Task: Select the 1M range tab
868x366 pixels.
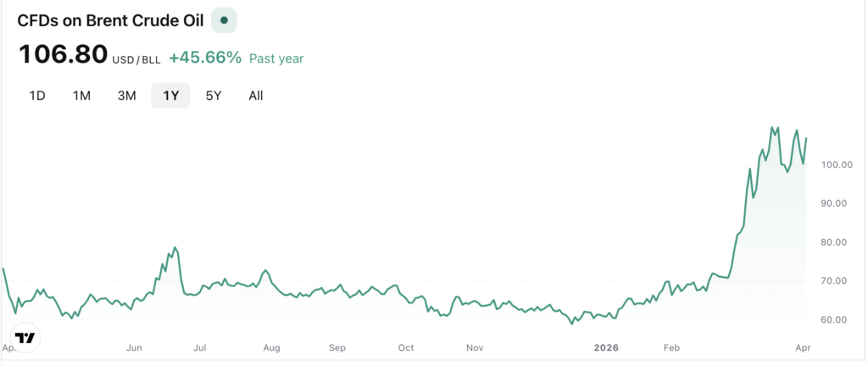Action: click(81, 96)
